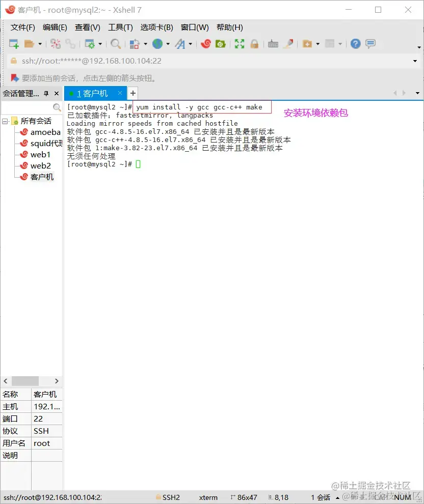Click the red bookmark arrow add-session icon
Screen dimensions: 424x504
(14, 78)
